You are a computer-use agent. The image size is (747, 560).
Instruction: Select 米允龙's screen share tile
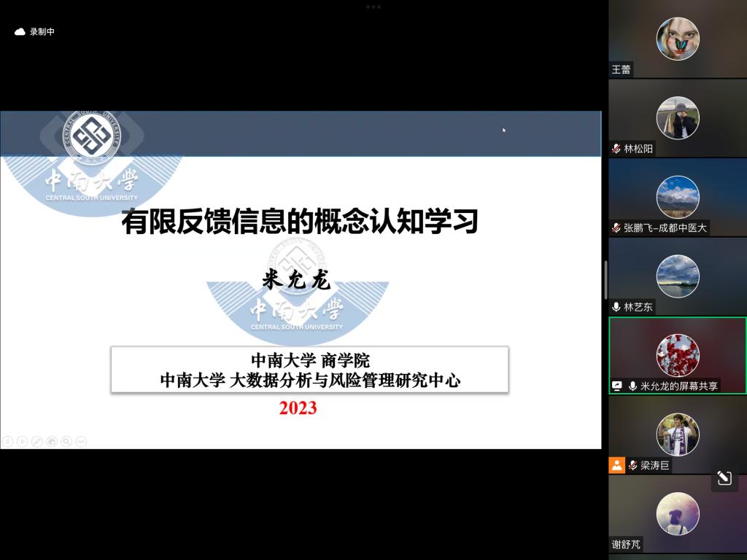(677, 355)
